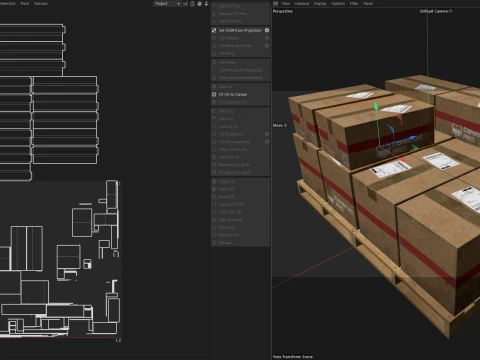Open the UV Straighten options gear
The image size is (480, 360).
pos(267,134)
